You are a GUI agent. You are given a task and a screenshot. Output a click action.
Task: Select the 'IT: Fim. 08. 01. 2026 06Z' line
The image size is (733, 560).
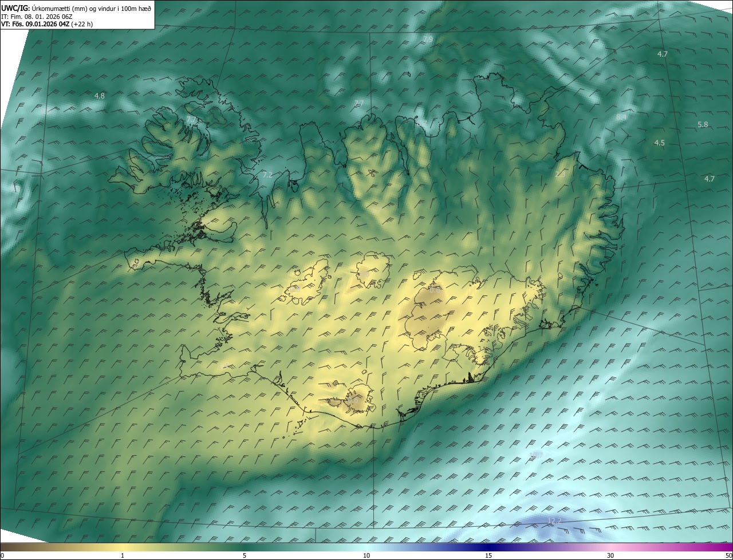click(x=37, y=17)
